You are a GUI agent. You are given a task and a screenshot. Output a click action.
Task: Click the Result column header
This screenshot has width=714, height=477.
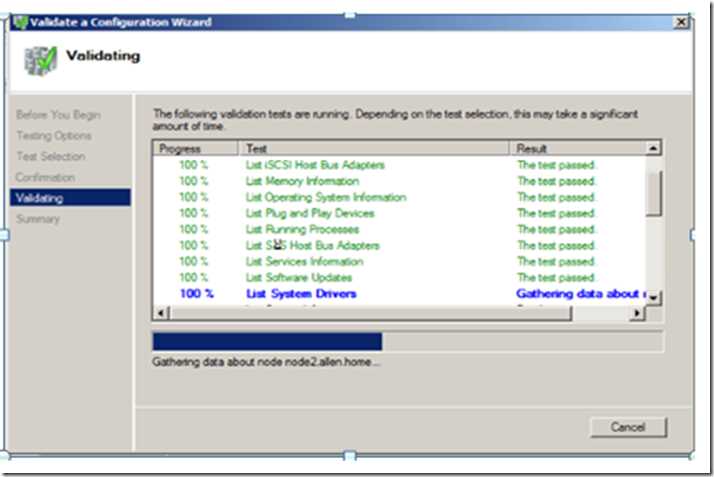577,148
